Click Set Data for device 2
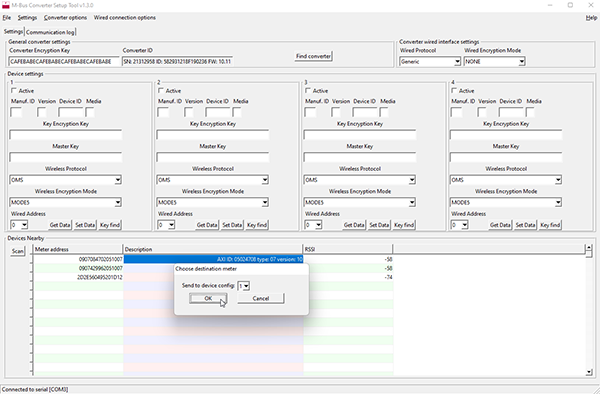The image size is (600, 394). pyautogui.click(x=232, y=225)
